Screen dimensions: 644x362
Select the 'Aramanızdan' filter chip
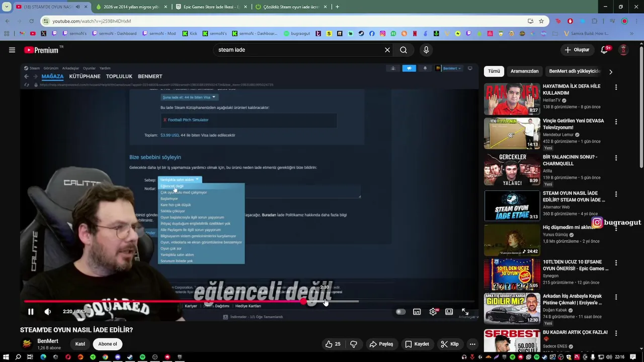524,71
